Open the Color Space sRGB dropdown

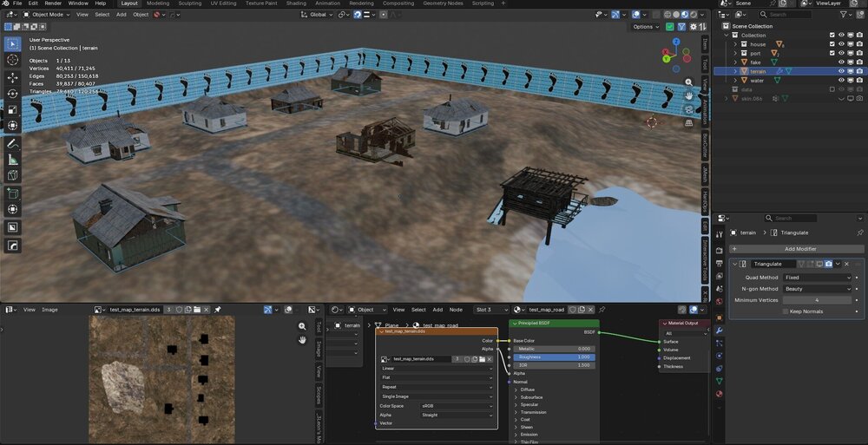click(457, 406)
